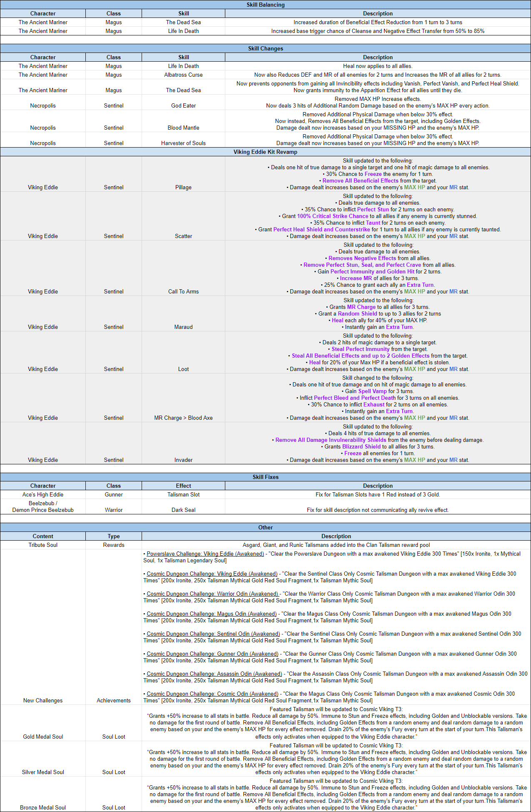Select the Tribute Soul content cell

click(43, 545)
